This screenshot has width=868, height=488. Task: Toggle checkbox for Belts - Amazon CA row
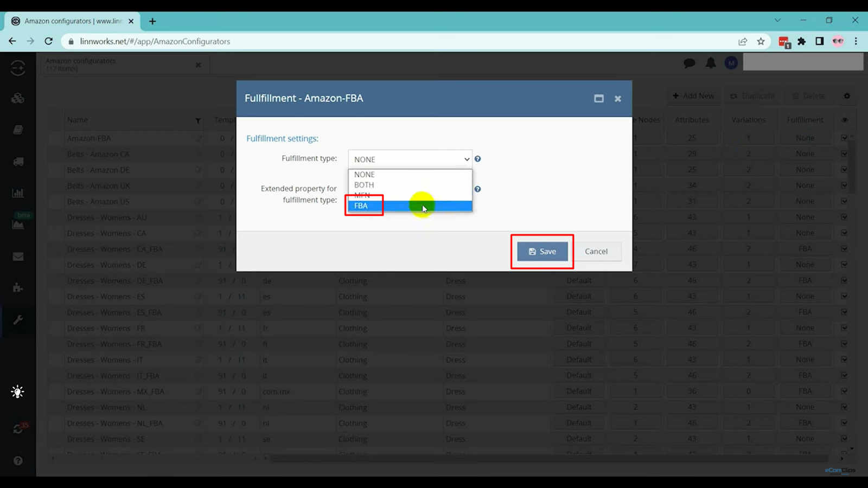tap(845, 154)
